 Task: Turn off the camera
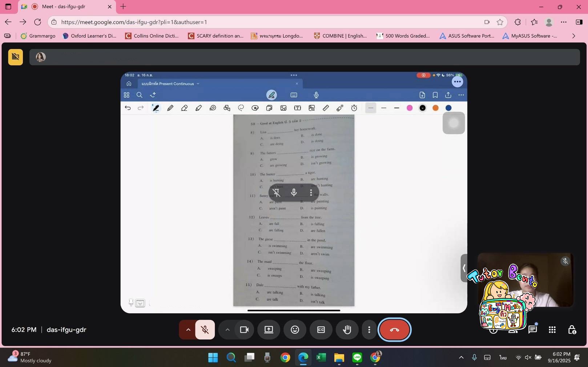tap(244, 330)
